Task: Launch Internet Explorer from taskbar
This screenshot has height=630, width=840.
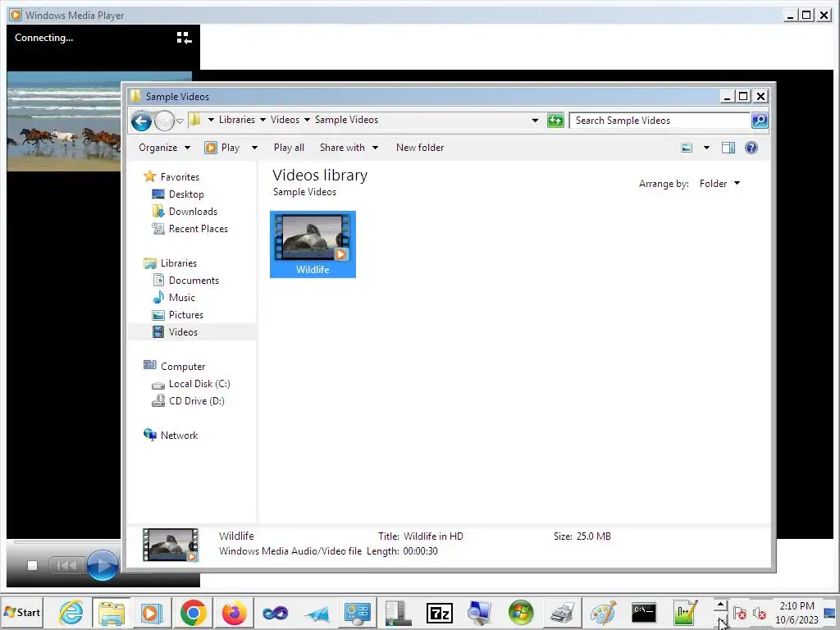Action: point(71,612)
